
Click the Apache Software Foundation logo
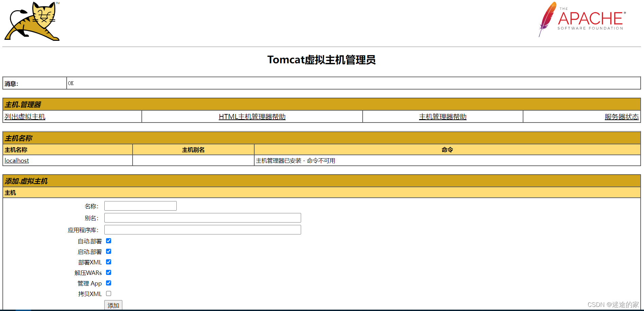[582, 19]
